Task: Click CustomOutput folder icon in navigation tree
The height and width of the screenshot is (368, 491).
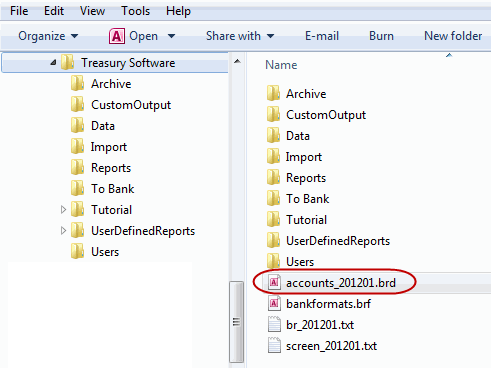Action: point(77,104)
